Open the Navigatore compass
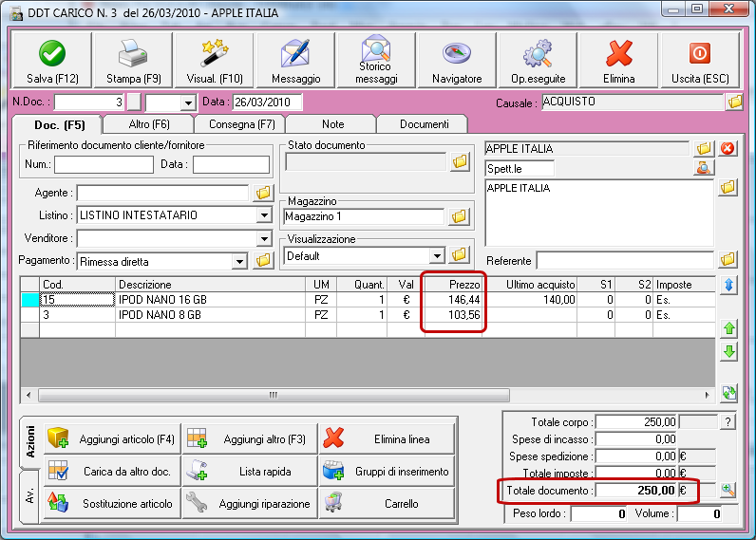 pos(457,60)
